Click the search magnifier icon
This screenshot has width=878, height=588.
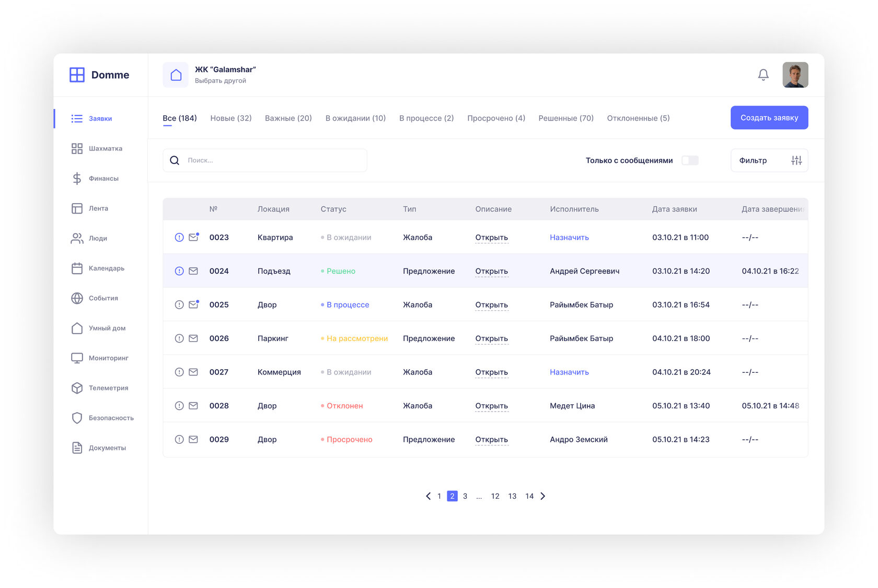click(x=175, y=160)
